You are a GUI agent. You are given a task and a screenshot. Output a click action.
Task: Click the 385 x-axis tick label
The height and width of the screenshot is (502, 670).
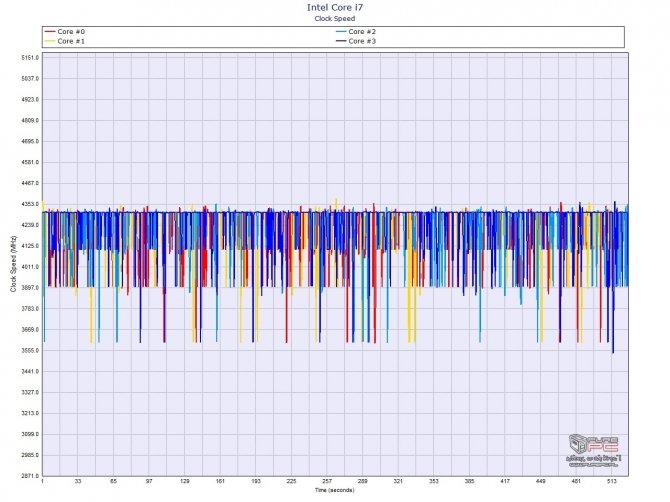469,481
